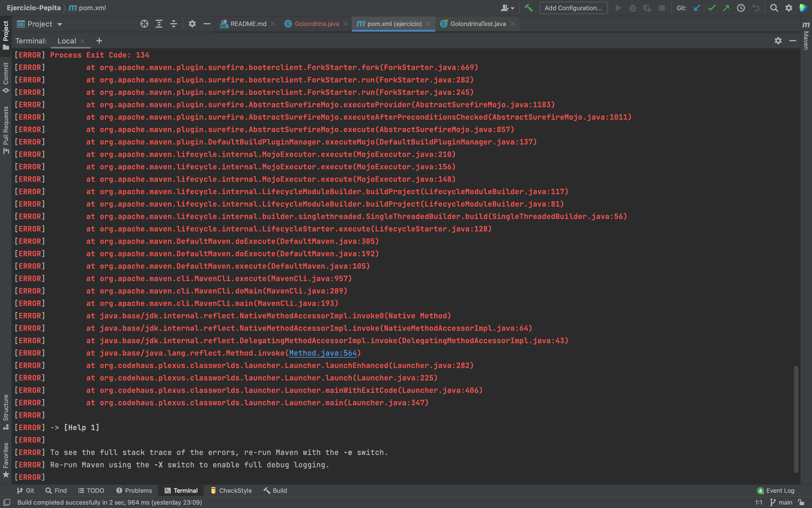Open the main git branch menu
The height and width of the screenshot is (508, 812).
click(x=782, y=502)
